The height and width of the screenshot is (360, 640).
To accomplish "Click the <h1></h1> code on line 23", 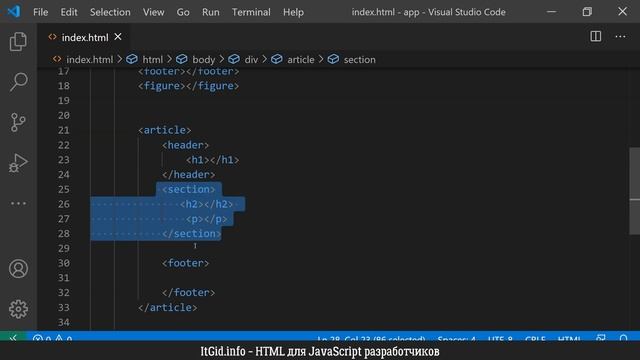I will pyautogui.click(x=213, y=160).
